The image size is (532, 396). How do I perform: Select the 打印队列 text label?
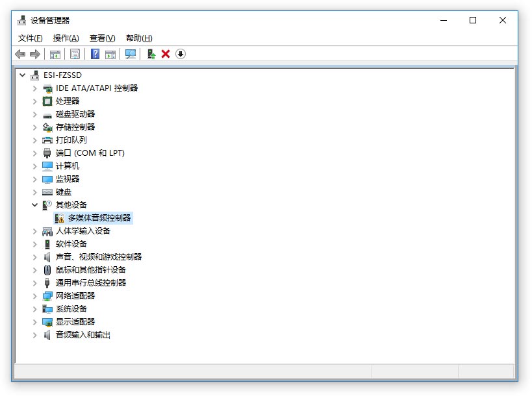[x=71, y=140]
